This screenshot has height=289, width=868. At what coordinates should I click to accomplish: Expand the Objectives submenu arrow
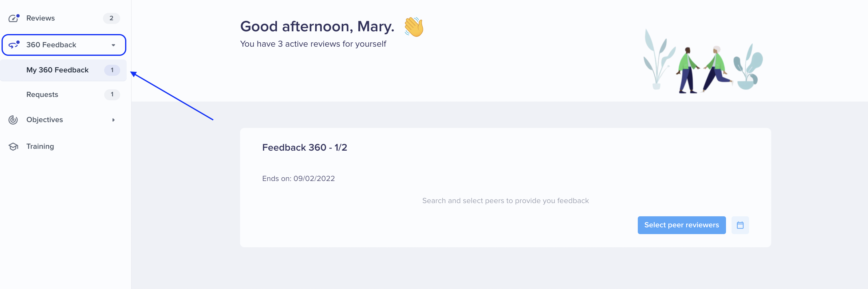click(113, 120)
